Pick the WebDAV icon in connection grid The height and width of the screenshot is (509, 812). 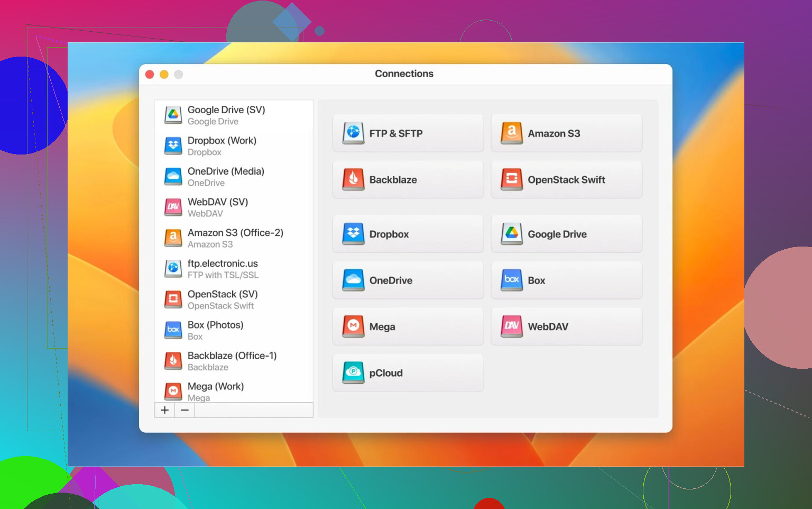pos(511,326)
